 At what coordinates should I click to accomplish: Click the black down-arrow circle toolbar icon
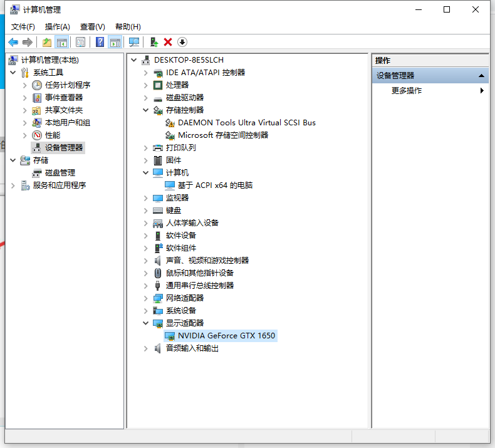tap(182, 42)
